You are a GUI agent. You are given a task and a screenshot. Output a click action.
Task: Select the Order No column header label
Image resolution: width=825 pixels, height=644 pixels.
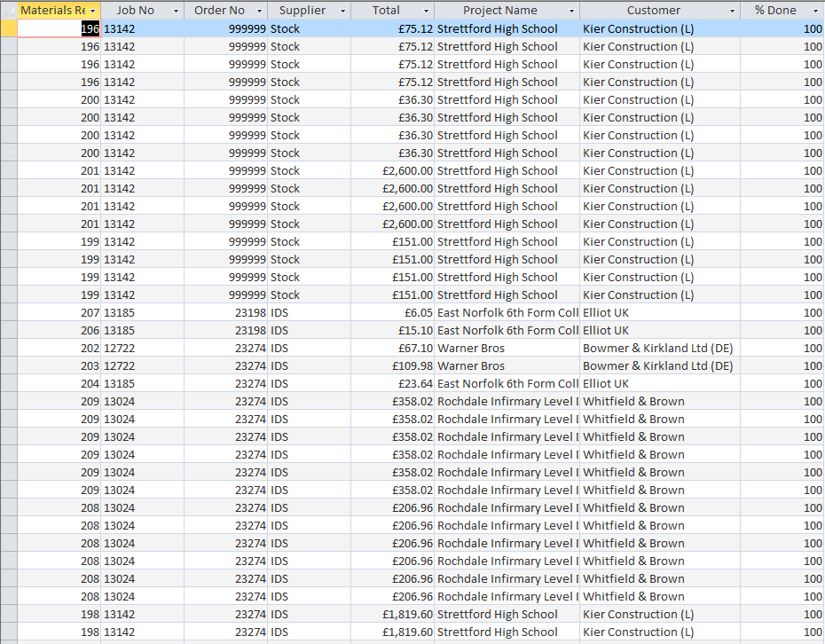(x=219, y=11)
